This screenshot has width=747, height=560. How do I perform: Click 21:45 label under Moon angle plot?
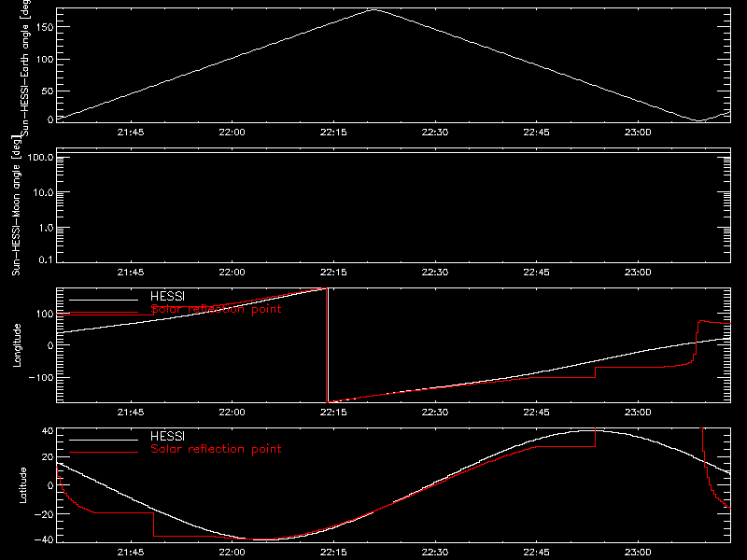[131, 273]
